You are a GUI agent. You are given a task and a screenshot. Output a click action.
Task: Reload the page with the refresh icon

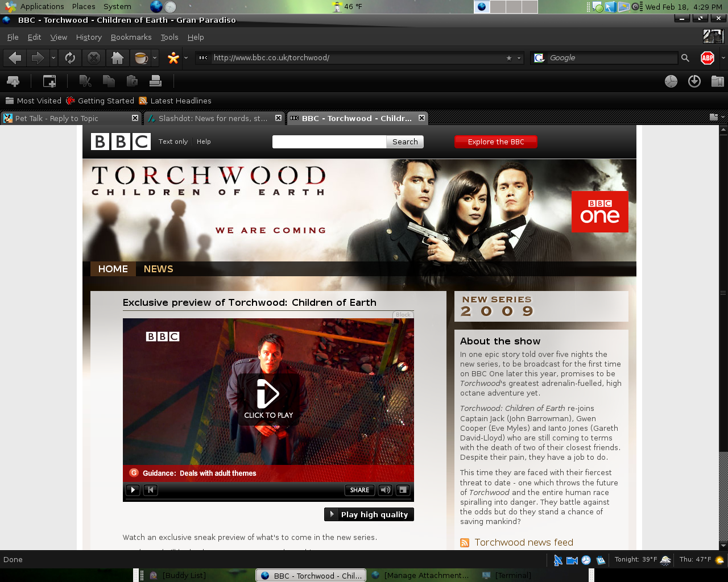pos(70,58)
